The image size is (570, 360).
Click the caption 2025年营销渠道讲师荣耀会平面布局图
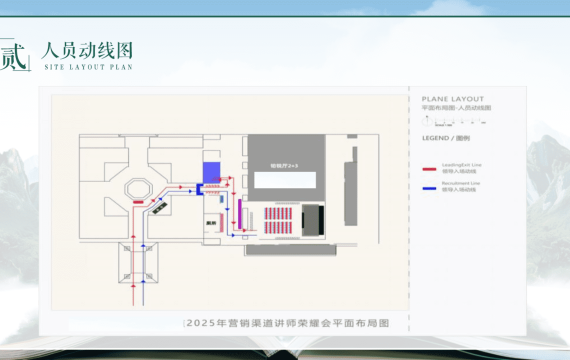point(288,323)
